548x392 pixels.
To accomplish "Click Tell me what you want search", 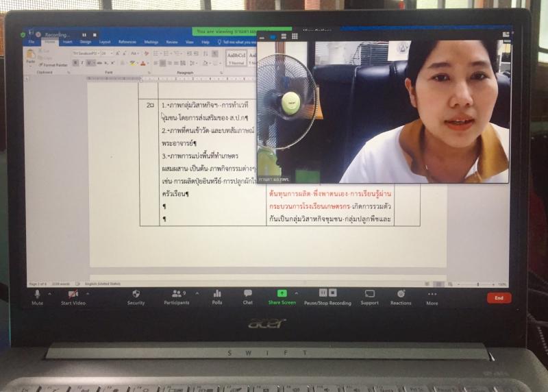I will [x=237, y=42].
